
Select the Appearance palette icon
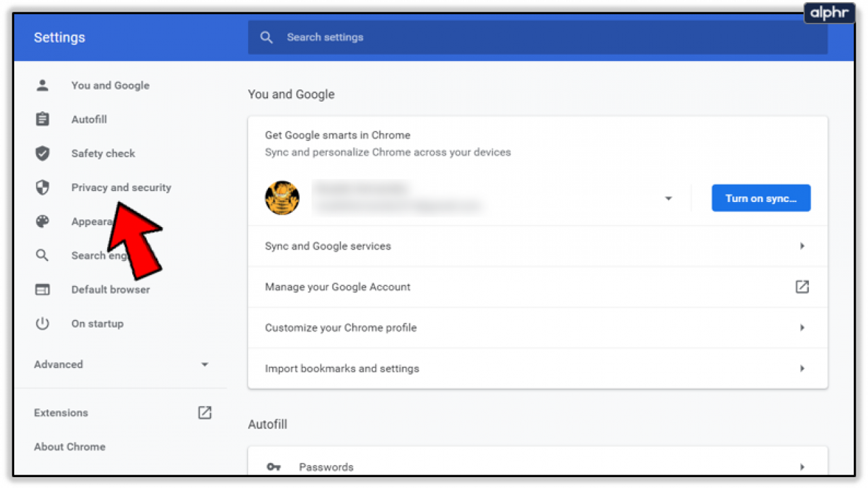pyautogui.click(x=42, y=221)
